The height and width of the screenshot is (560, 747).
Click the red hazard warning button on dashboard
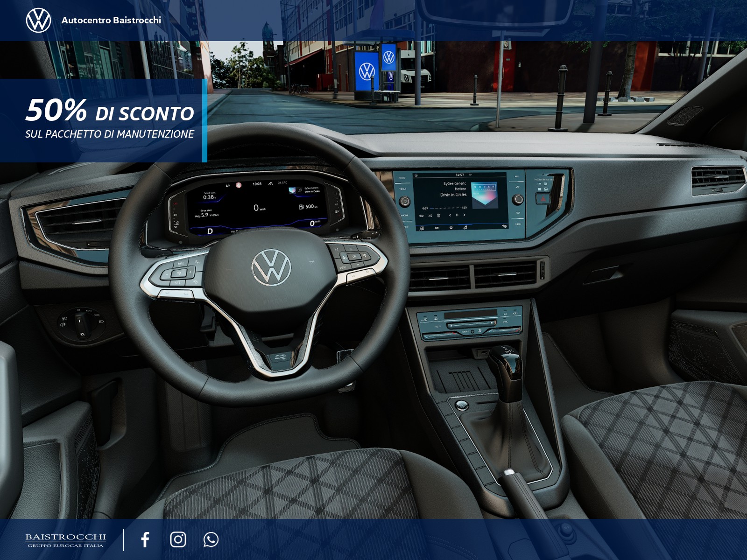pyautogui.click(x=544, y=199)
